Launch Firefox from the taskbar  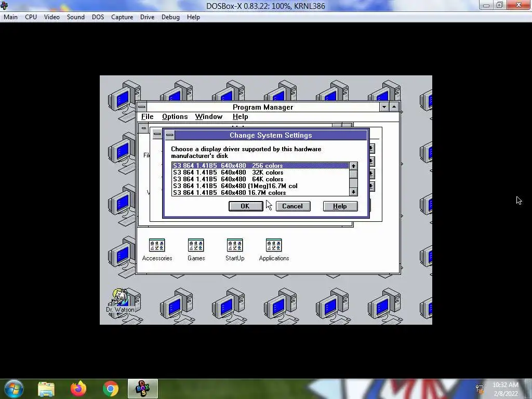pyautogui.click(x=78, y=389)
